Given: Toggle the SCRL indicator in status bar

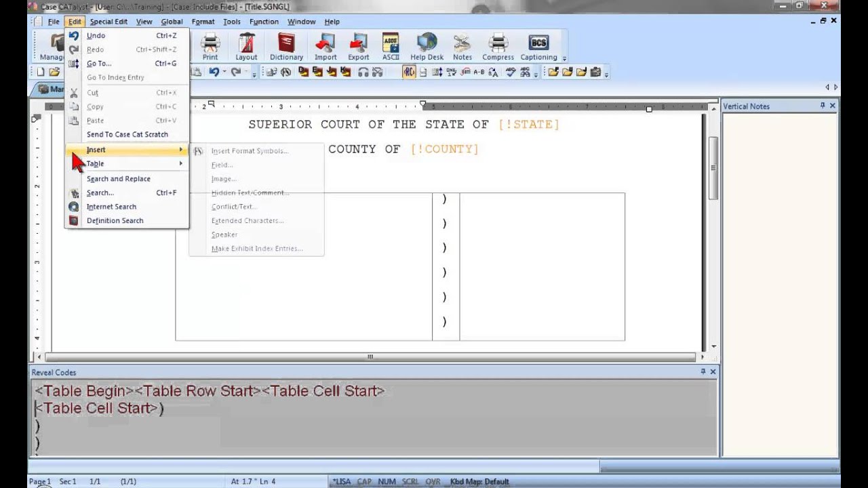Looking at the screenshot, I should pos(410,482).
